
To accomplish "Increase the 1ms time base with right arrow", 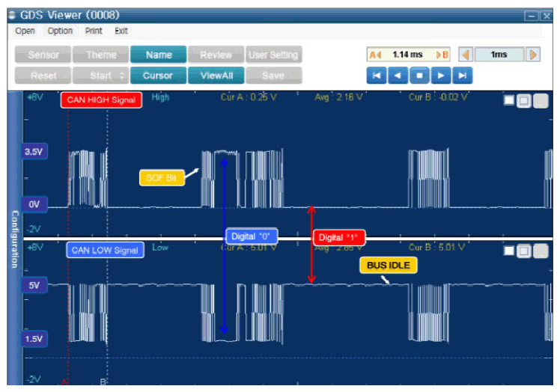I will click(x=533, y=55).
